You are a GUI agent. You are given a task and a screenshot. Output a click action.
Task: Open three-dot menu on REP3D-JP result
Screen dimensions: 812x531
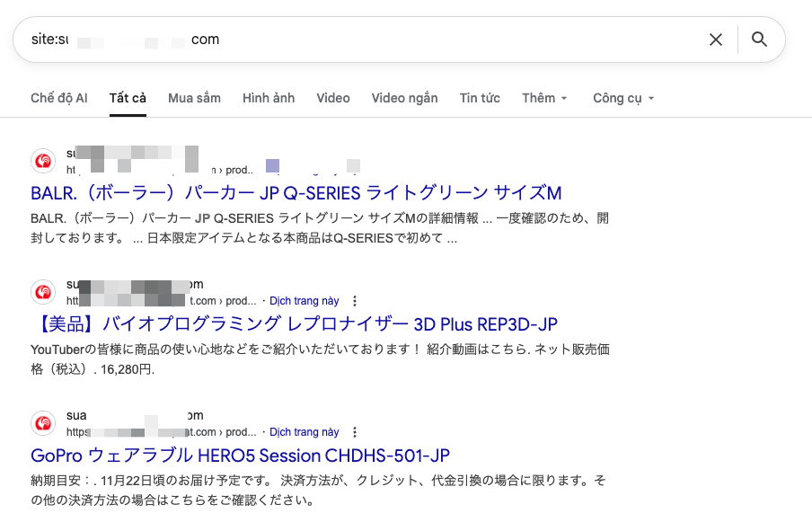point(355,301)
